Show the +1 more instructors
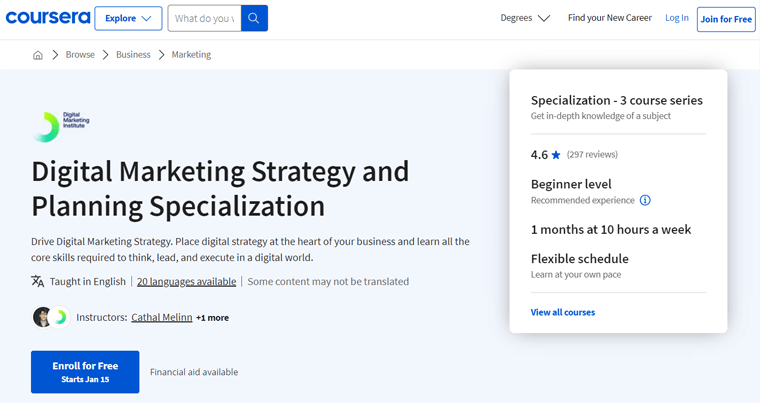 pos(212,318)
